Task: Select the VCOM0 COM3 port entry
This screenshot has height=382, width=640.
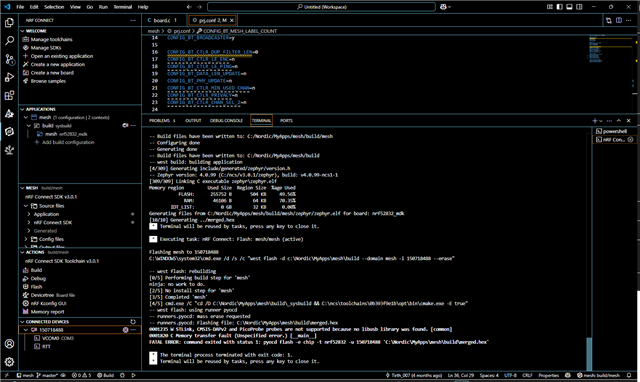Action: coord(58,338)
